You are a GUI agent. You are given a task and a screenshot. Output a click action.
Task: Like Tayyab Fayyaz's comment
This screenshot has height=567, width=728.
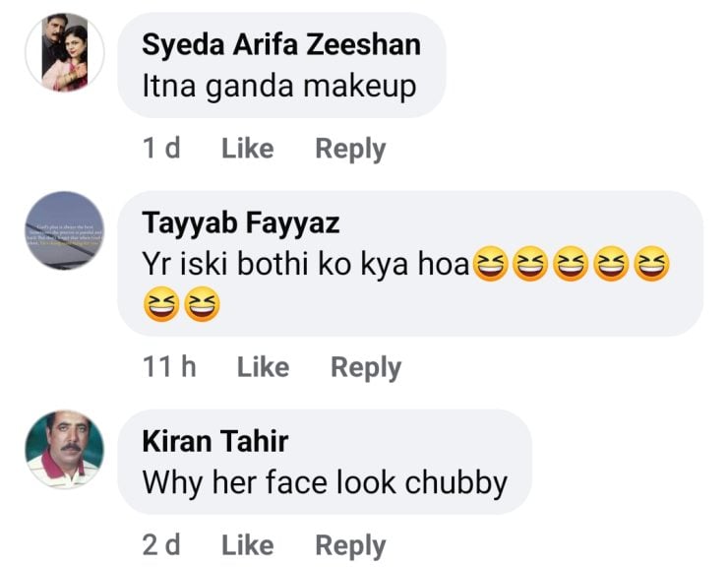[263, 367]
